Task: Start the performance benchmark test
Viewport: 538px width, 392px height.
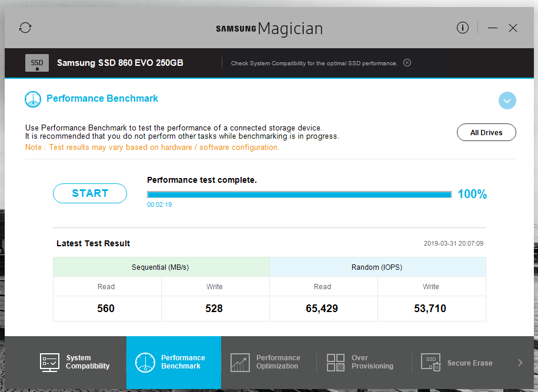Action: click(90, 193)
